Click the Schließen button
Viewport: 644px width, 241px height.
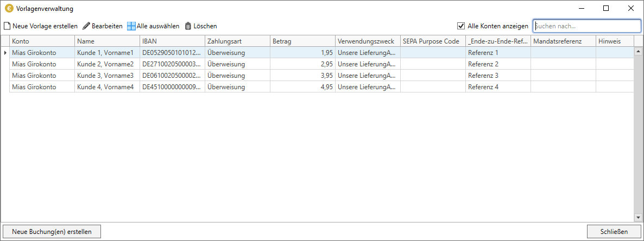(614, 231)
